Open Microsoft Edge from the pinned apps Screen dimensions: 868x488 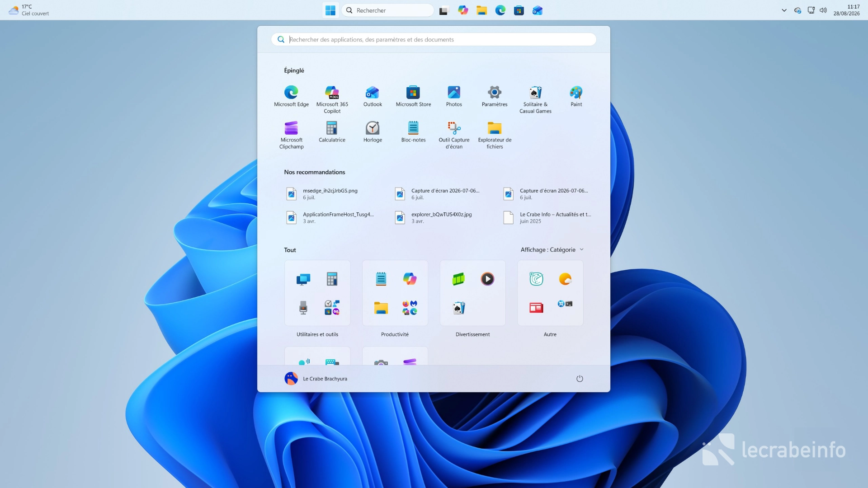pos(291,96)
